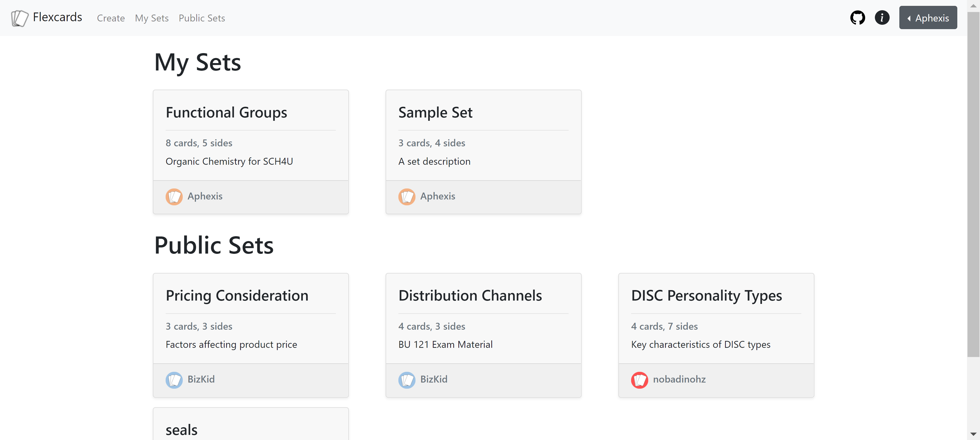Open the Functional Groups set
The width and height of the screenshot is (980, 440).
coord(226,113)
